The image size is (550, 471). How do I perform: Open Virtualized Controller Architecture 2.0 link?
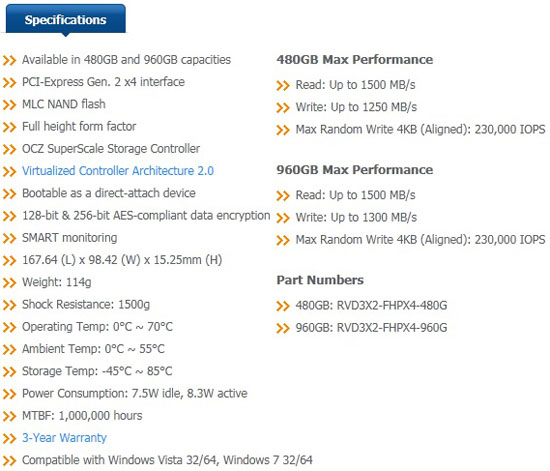tap(118, 171)
